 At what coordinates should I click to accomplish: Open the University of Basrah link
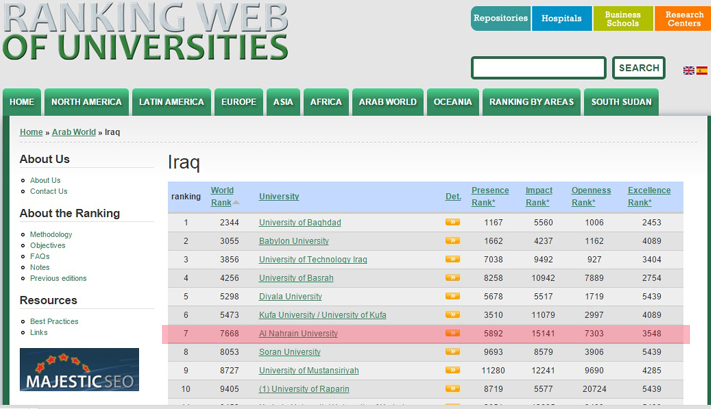point(296,278)
